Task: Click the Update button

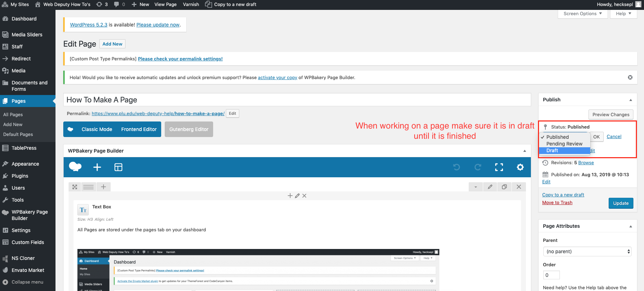Action: tap(621, 203)
